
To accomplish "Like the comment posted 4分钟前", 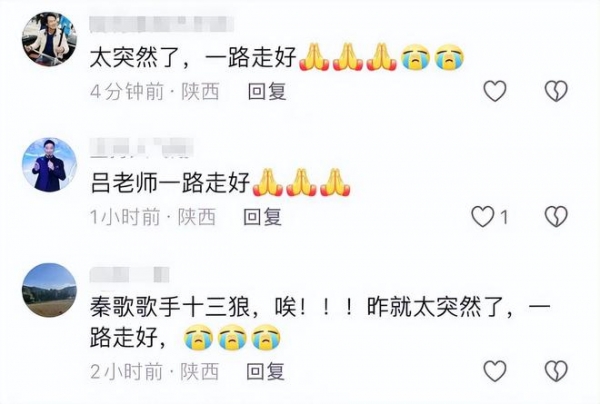I will 495,91.
